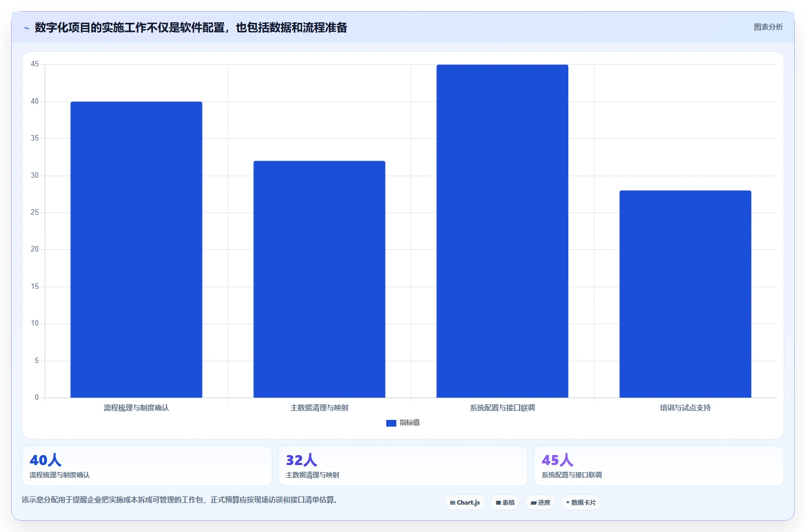Click the 指标值 legend label
The width and height of the screenshot is (806, 532).
coord(410,423)
